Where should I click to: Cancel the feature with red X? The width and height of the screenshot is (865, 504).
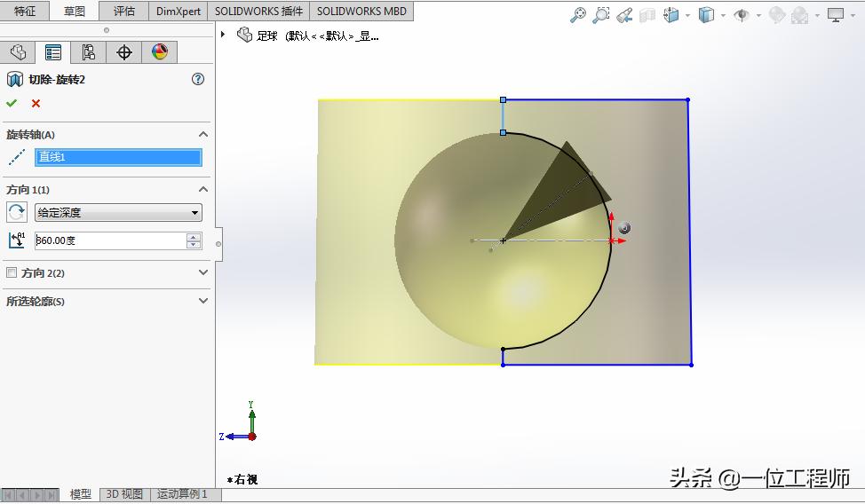click(36, 104)
